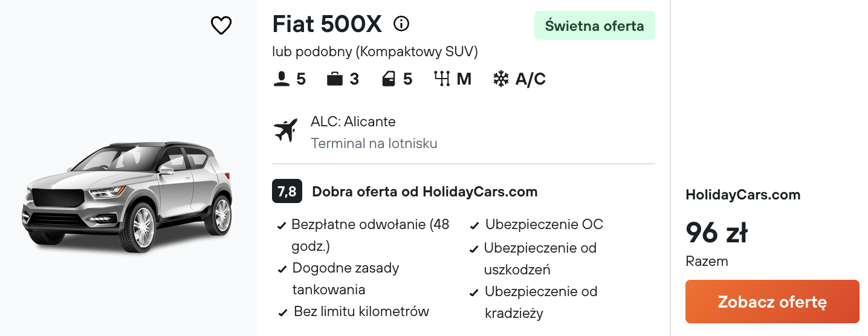The width and height of the screenshot is (868, 336).
Task: Click the 96 zł price
Action: (717, 232)
